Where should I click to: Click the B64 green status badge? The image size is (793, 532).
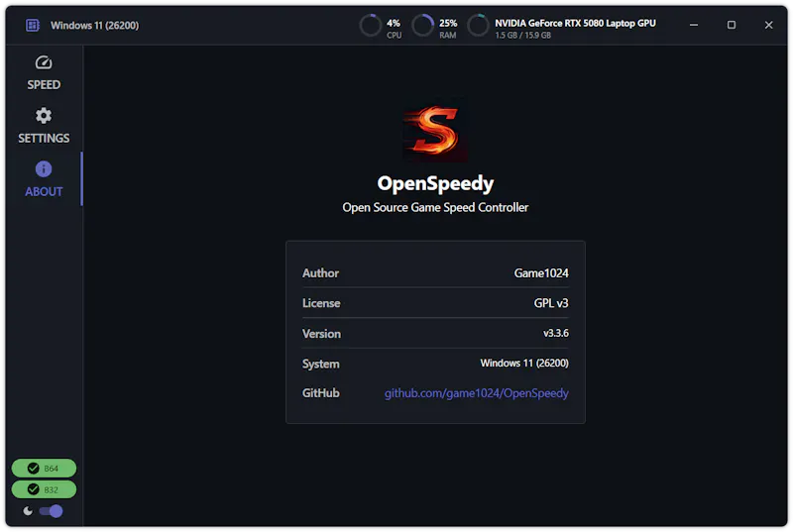coord(44,469)
